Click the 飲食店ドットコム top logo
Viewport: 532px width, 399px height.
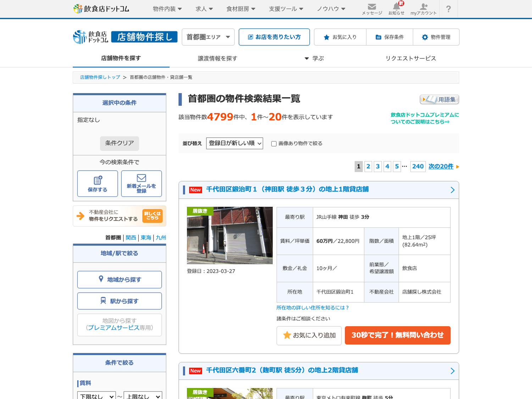[101, 9]
